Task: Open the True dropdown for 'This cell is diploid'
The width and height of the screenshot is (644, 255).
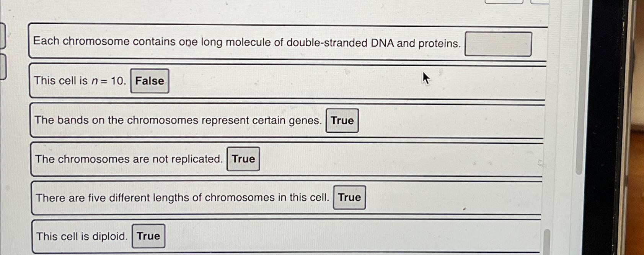Action: 148,236
